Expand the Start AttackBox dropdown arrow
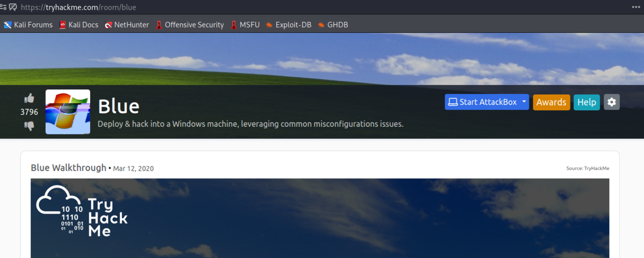 pyautogui.click(x=524, y=102)
